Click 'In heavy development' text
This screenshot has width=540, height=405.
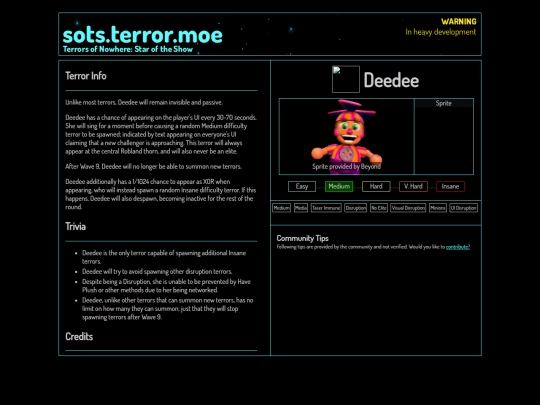pos(441,32)
